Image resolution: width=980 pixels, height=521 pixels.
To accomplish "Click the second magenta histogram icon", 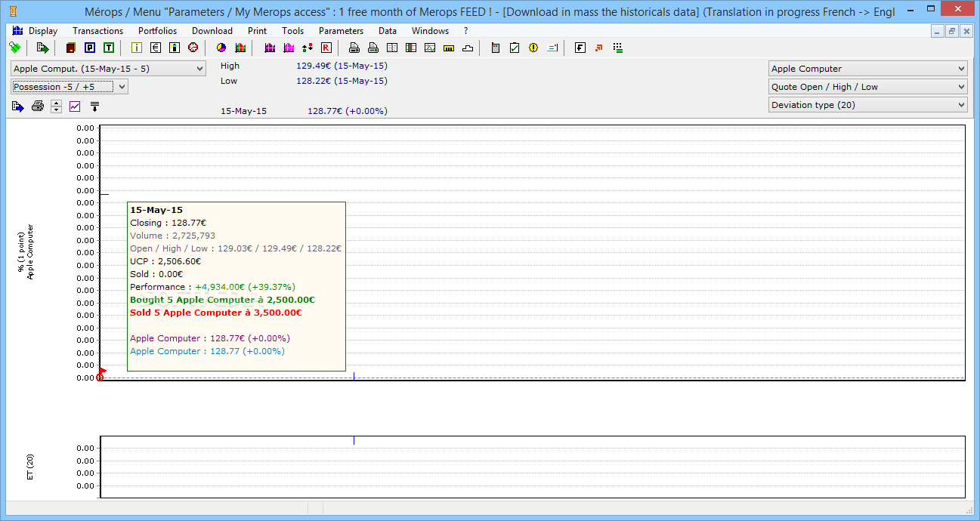I will pyautogui.click(x=288, y=48).
